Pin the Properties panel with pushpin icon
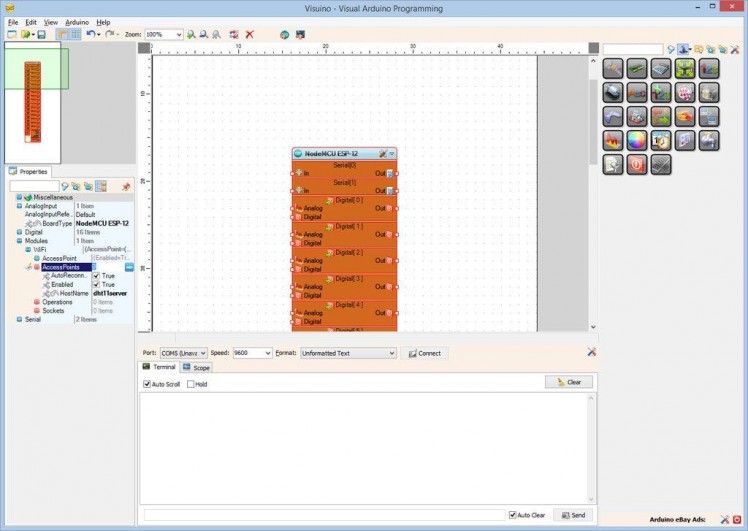Viewport: 748px width, 531px height. coord(126,186)
